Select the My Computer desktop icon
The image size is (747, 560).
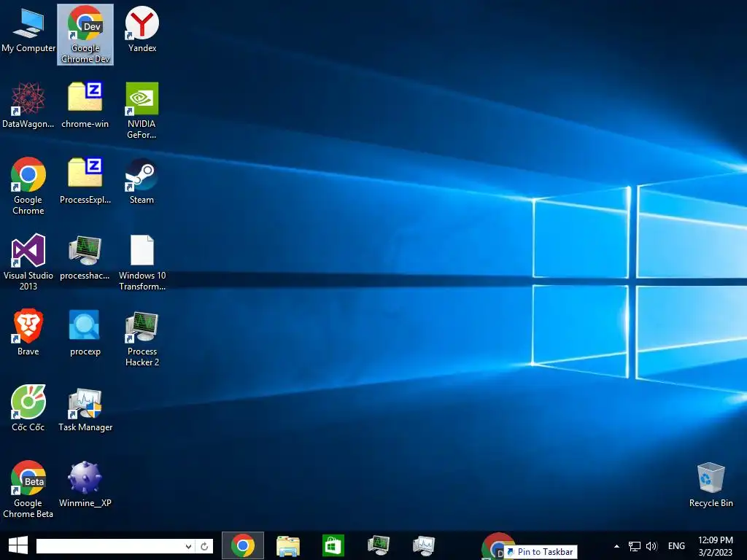coord(28,31)
